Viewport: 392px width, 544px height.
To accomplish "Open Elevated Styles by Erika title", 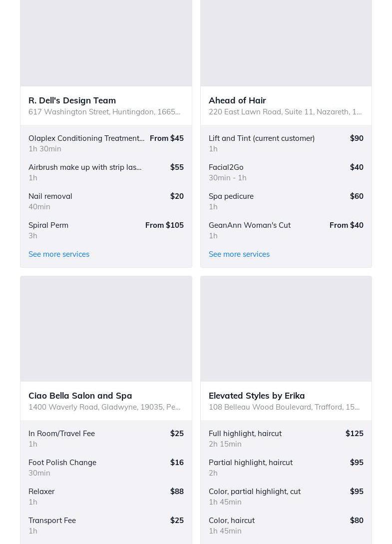I will (x=257, y=396).
